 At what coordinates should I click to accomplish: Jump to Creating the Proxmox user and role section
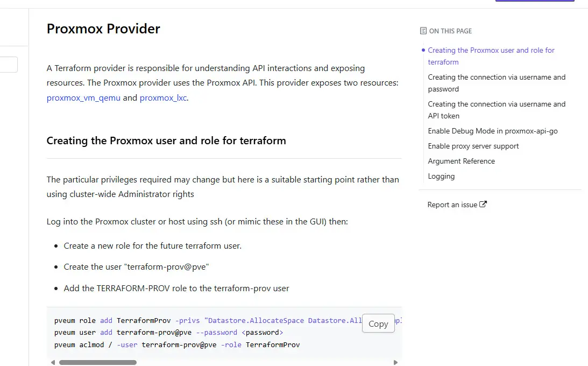pos(491,56)
